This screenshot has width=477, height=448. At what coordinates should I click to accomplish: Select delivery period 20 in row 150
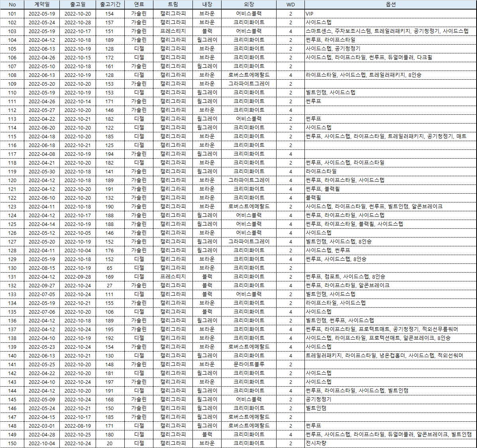point(110,444)
